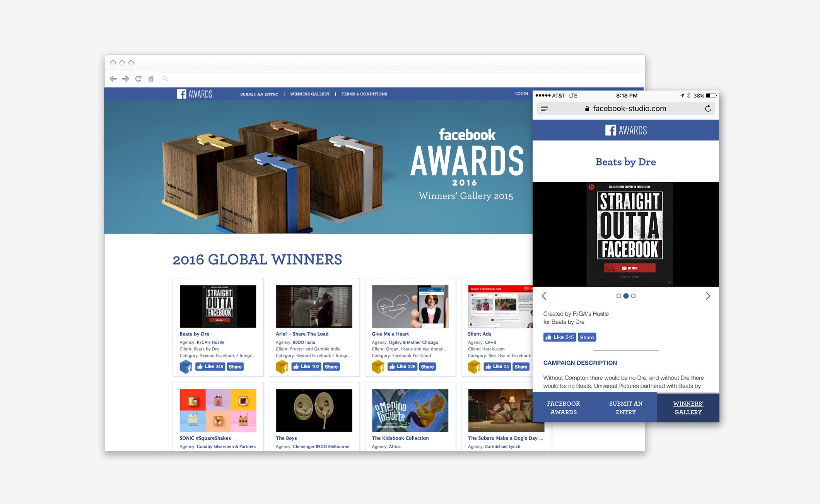Image resolution: width=820 pixels, height=504 pixels.
Task: Open CP+B agency link
Action: click(490, 342)
